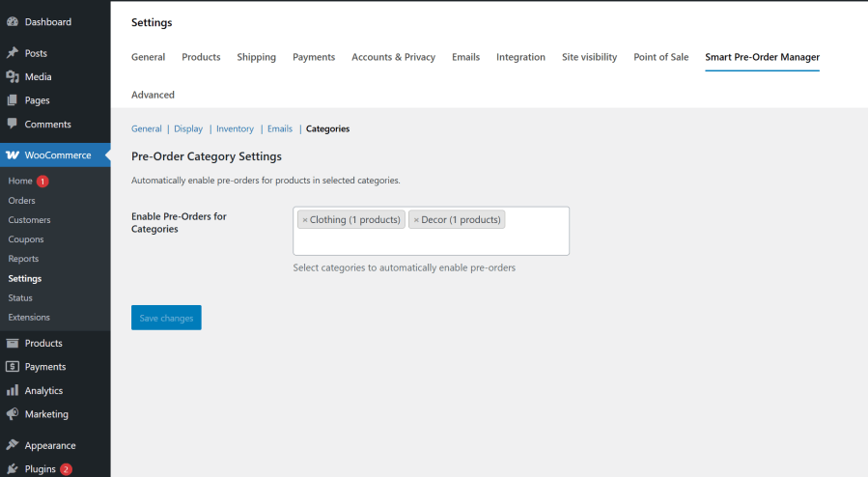Viewport: 868px width, 477px height.
Task: Open WooCommerce Orders
Action: click(21, 200)
